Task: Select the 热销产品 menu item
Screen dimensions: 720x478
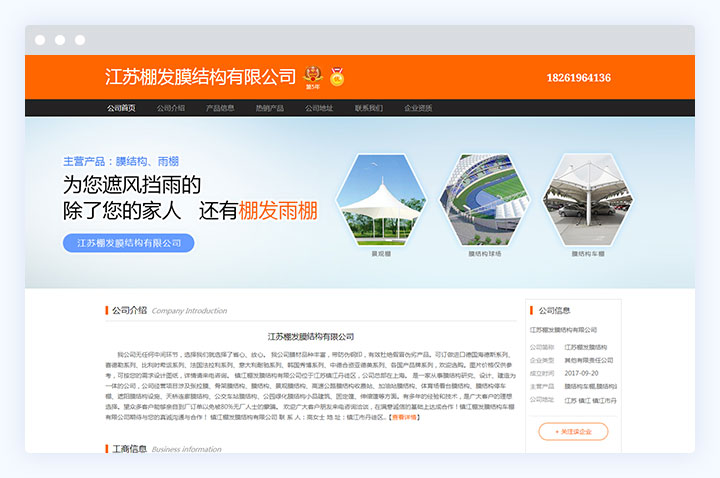Action: coord(270,108)
